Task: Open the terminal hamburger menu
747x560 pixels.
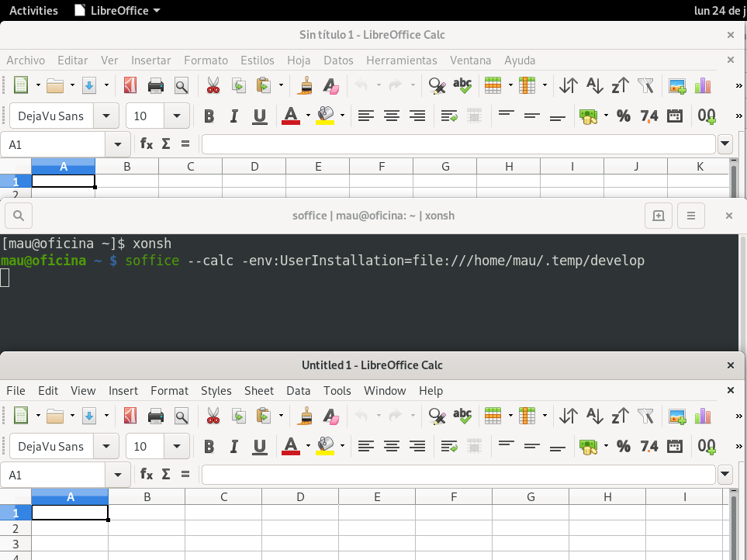Action: pos(691,216)
